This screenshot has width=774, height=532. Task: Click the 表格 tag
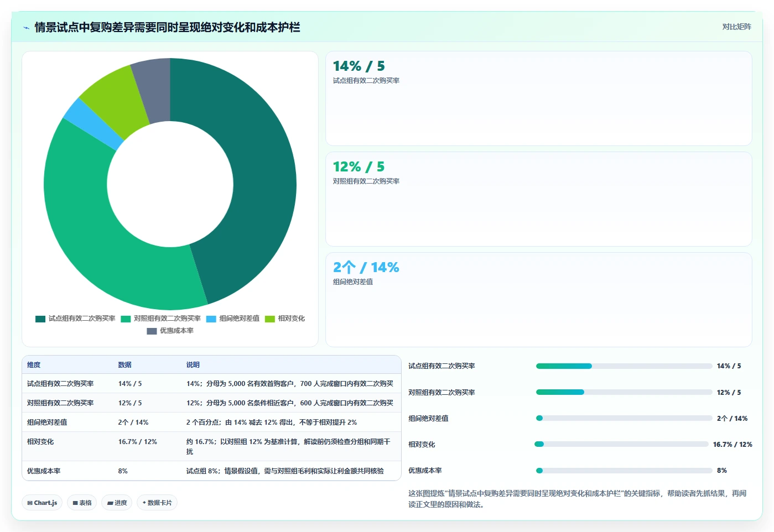(82, 503)
